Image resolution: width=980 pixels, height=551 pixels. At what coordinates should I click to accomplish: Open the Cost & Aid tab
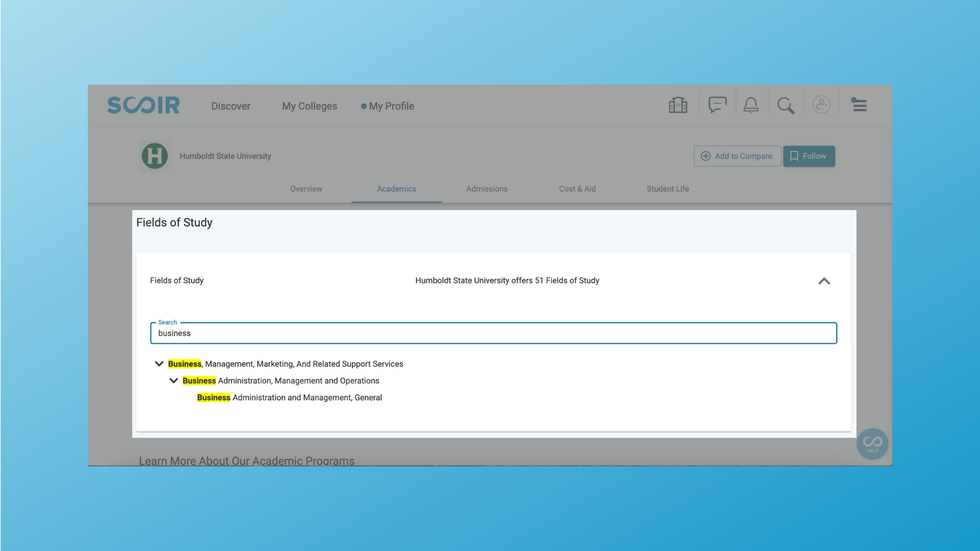click(x=577, y=189)
